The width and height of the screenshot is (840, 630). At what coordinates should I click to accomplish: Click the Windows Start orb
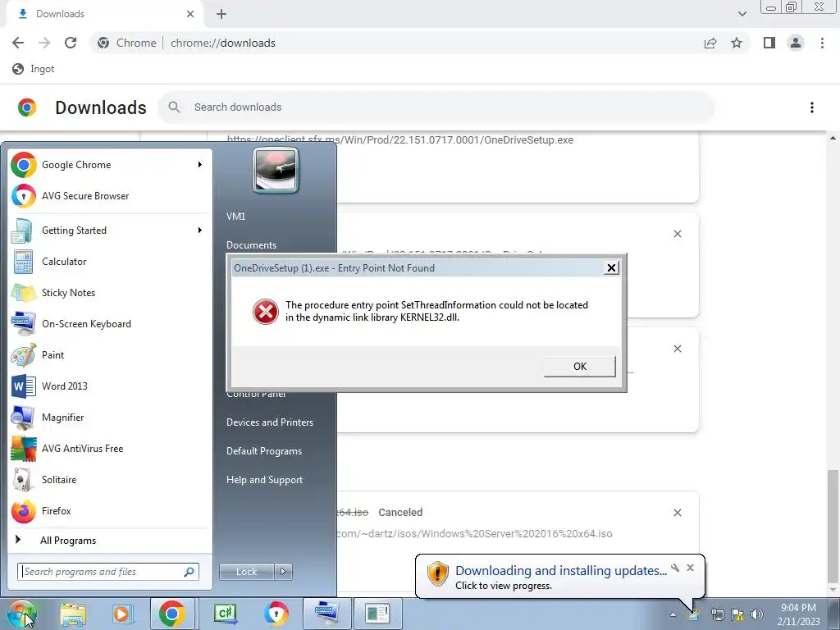pyautogui.click(x=21, y=614)
